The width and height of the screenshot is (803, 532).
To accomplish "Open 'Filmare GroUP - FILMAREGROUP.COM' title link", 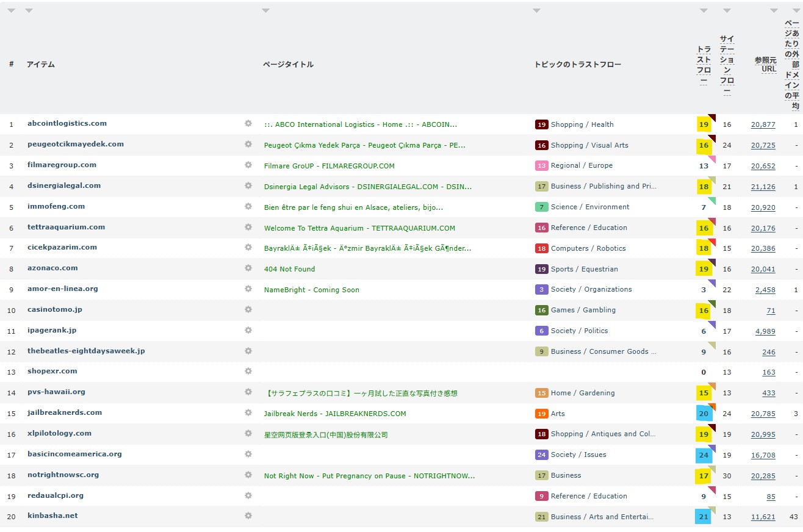I will (329, 166).
